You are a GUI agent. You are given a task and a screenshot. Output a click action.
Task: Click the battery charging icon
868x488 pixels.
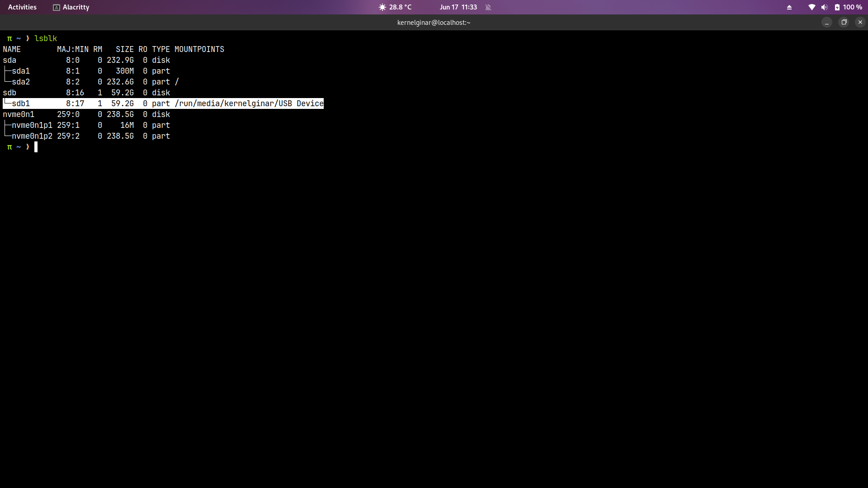pyautogui.click(x=837, y=7)
